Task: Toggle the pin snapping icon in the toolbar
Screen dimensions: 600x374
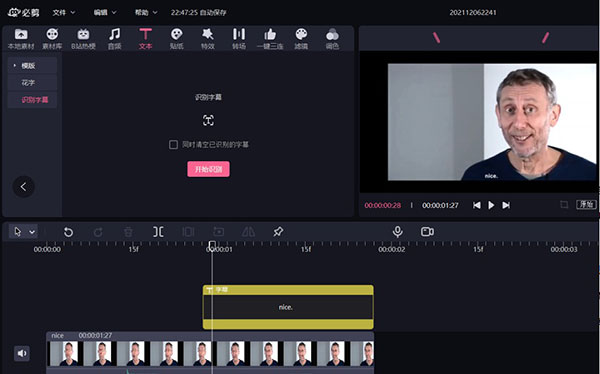Action: (278, 232)
